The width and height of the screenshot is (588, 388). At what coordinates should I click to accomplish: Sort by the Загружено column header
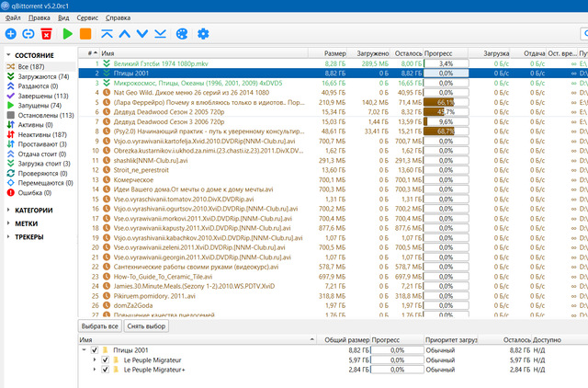click(x=368, y=53)
